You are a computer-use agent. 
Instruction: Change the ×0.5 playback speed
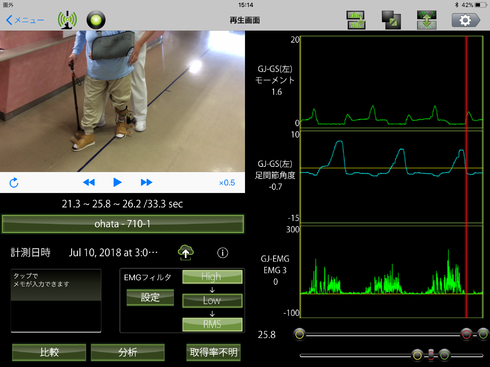pyautogui.click(x=227, y=183)
